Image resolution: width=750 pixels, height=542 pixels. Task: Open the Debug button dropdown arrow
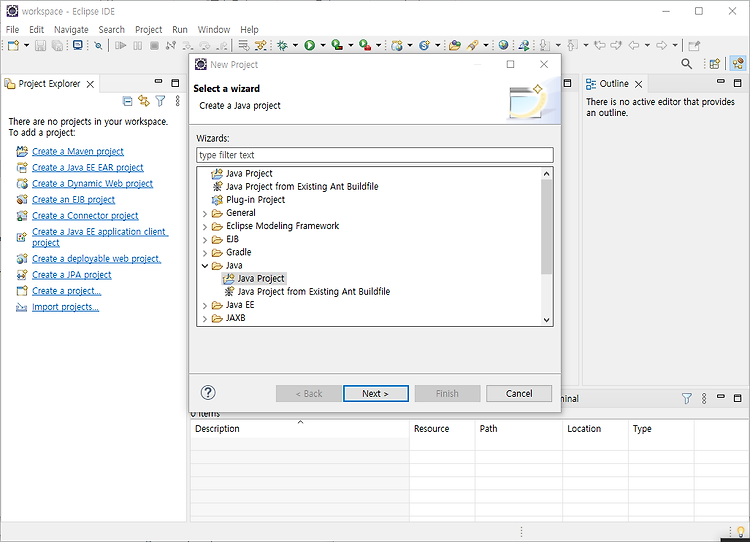(x=295, y=45)
